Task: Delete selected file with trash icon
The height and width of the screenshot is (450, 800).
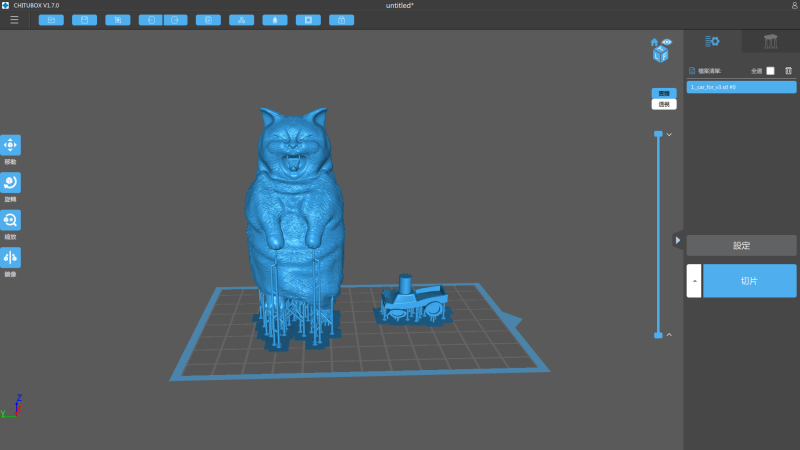Action: tap(788, 71)
